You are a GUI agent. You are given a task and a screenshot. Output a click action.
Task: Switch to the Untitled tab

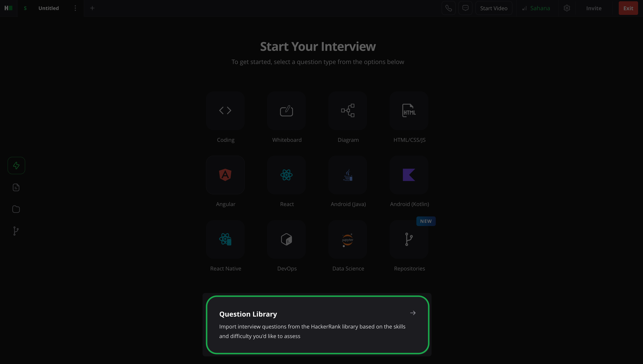click(x=49, y=8)
